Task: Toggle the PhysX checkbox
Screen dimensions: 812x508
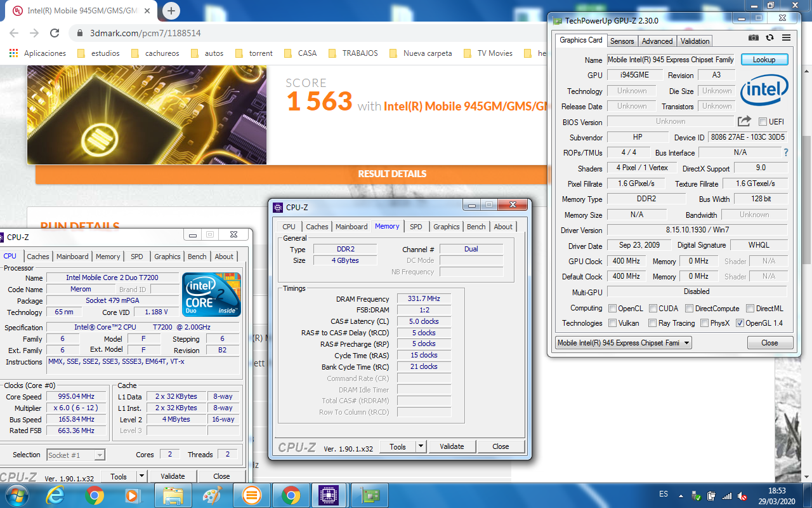Action: click(x=704, y=323)
